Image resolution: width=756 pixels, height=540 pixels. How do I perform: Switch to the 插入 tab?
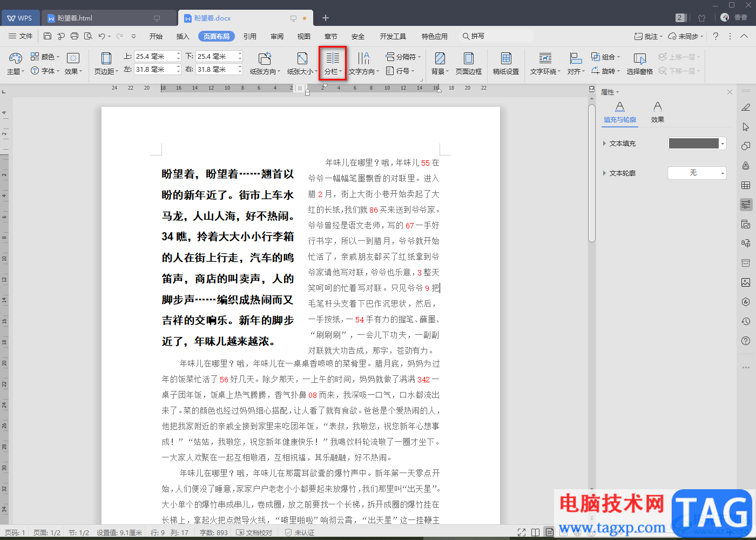pos(183,36)
